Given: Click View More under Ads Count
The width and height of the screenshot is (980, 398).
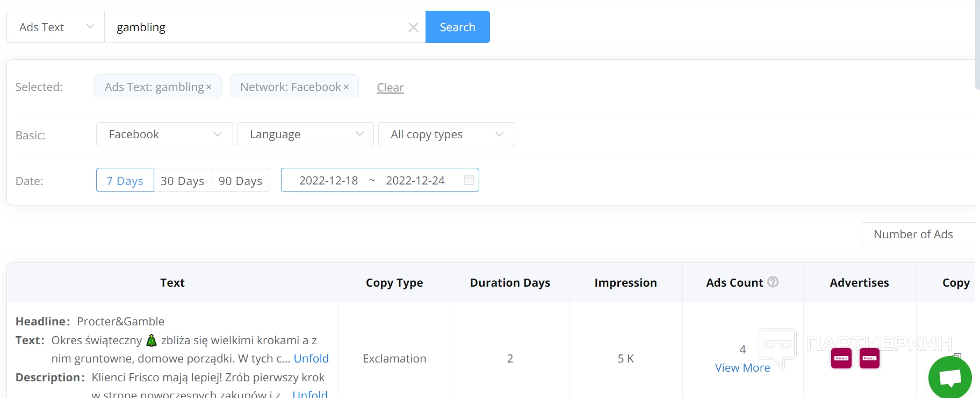Looking at the screenshot, I should pyautogui.click(x=742, y=368).
